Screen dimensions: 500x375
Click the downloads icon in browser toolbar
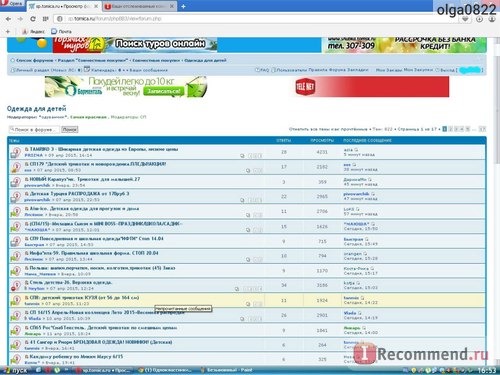pyautogui.click(x=479, y=19)
